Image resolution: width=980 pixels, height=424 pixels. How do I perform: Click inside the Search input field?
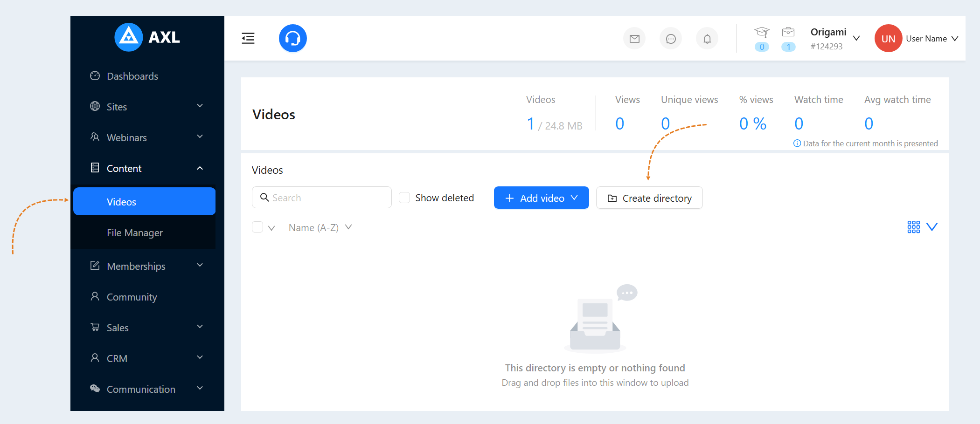pos(322,198)
